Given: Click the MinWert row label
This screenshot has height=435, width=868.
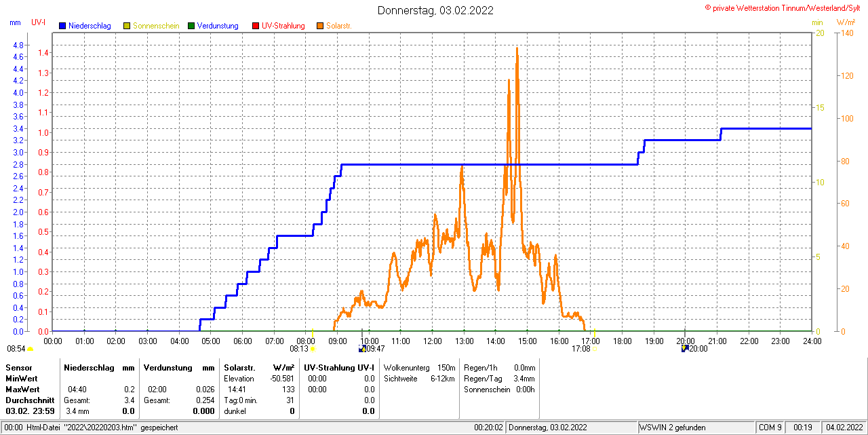Looking at the screenshot, I should click(22, 378).
